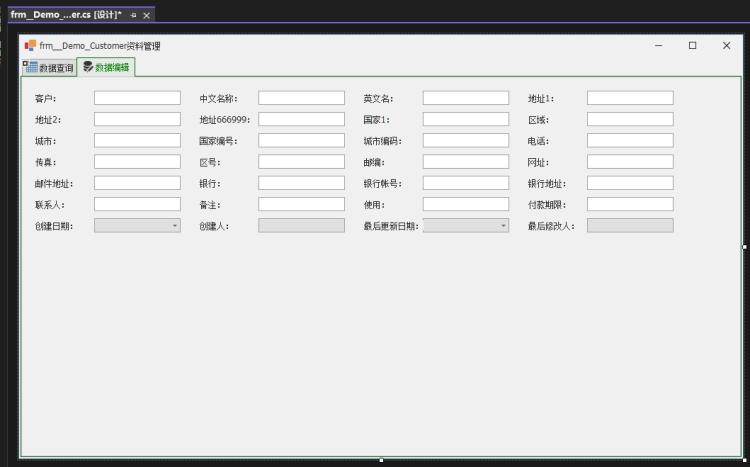
Task: Click the 传真 text field
Action: pyautogui.click(x=137, y=162)
